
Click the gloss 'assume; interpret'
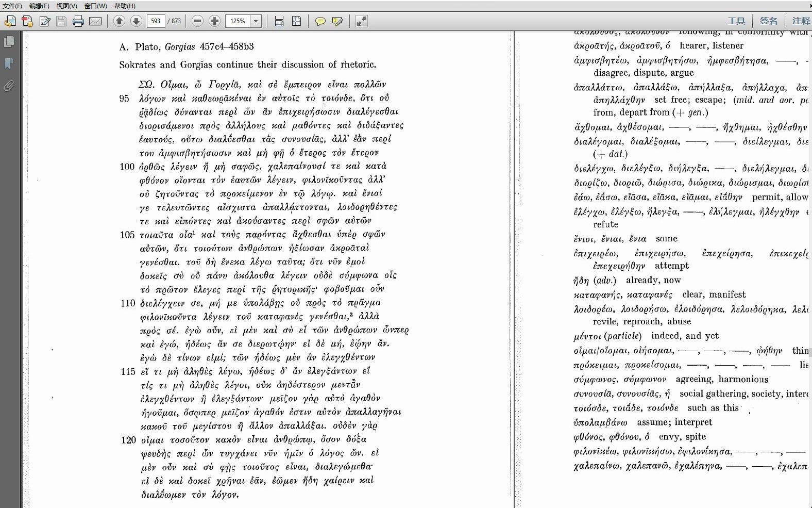[x=674, y=422]
